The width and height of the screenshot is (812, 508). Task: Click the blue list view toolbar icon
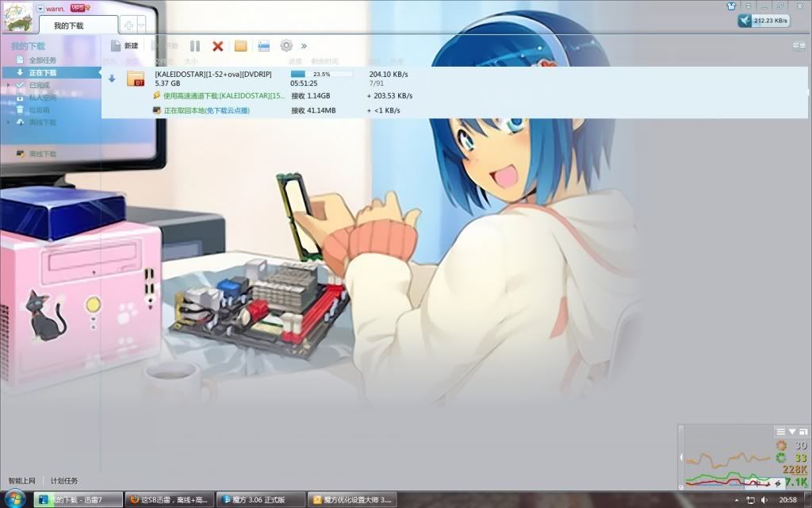263,46
